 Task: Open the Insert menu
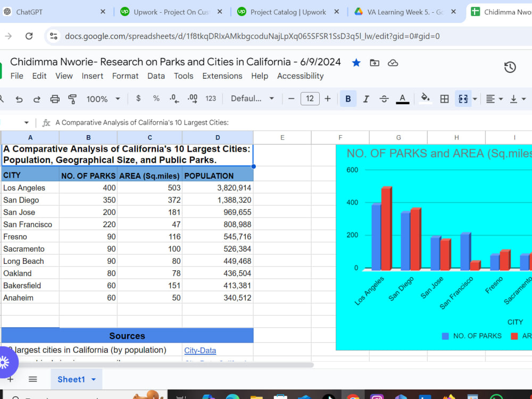(x=92, y=76)
